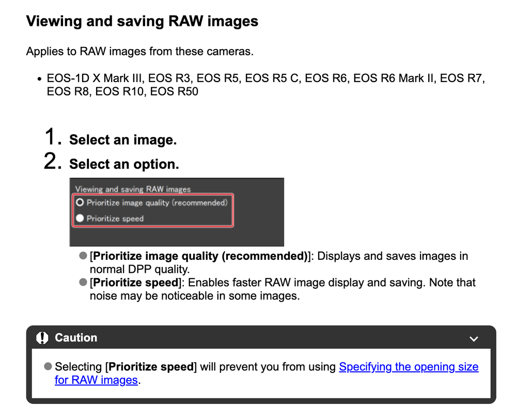
Task: Click the "Viewing and saving RAW images" page heading
Action: 142,21
